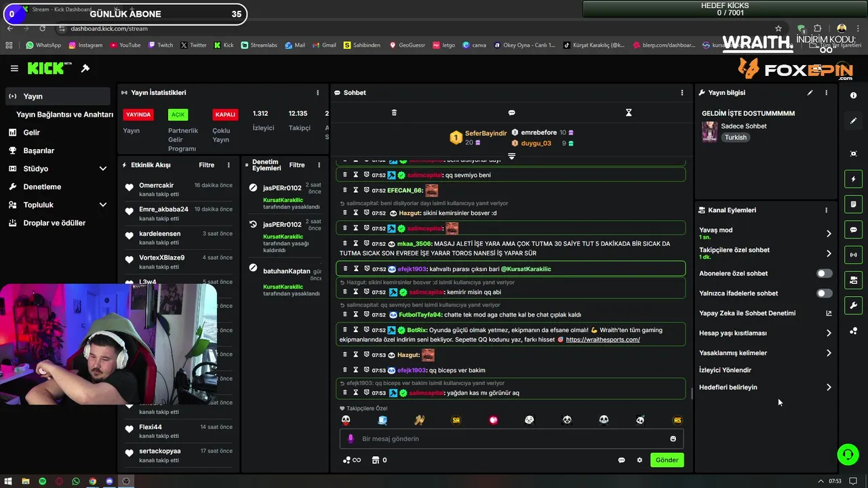
Task: Open Yayın Bağlantısı ve Anahtarı page
Action: pyautogui.click(x=64, y=115)
